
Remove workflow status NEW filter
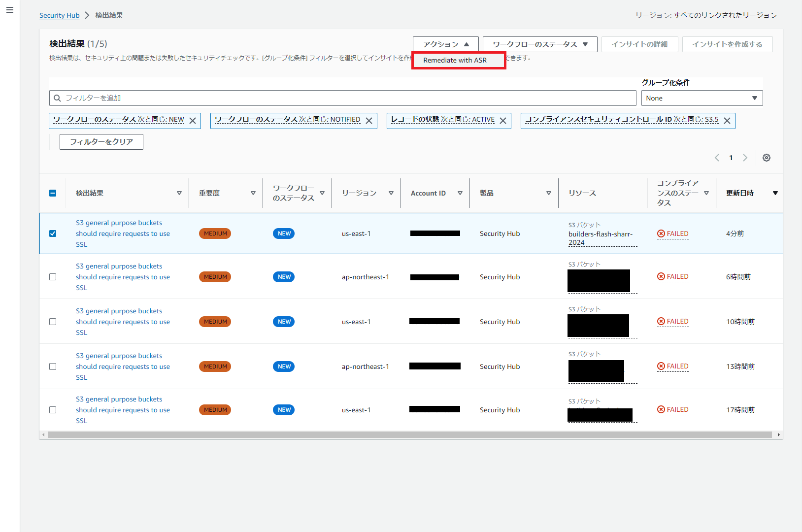(x=193, y=121)
